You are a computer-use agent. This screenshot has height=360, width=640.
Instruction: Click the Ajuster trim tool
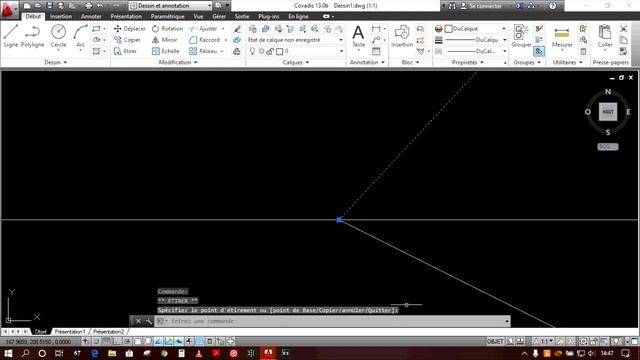(203, 29)
